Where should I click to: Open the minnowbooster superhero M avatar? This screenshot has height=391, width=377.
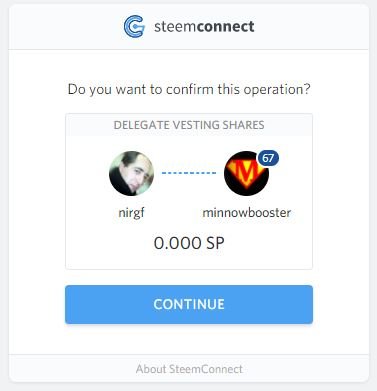pos(246,173)
